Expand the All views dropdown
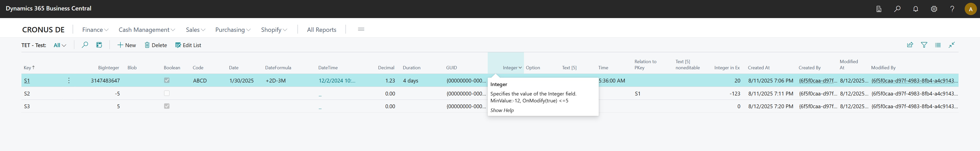The height and width of the screenshot is (151, 980). coord(60,45)
